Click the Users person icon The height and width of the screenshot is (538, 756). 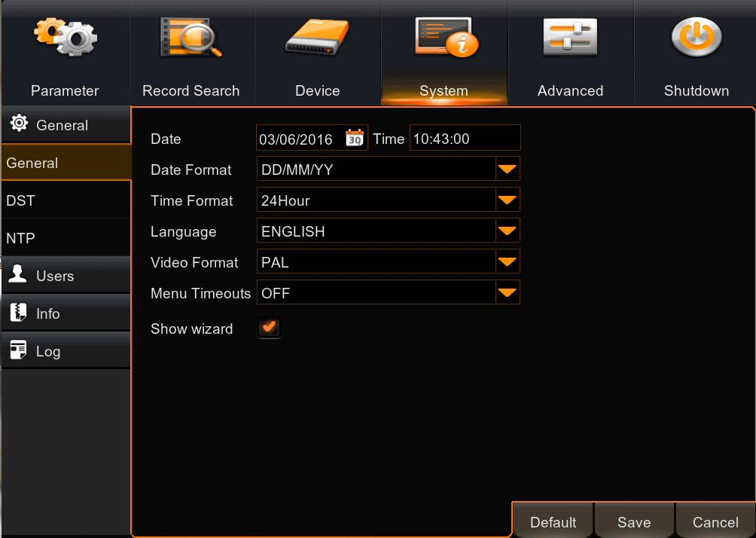pos(18,274)
